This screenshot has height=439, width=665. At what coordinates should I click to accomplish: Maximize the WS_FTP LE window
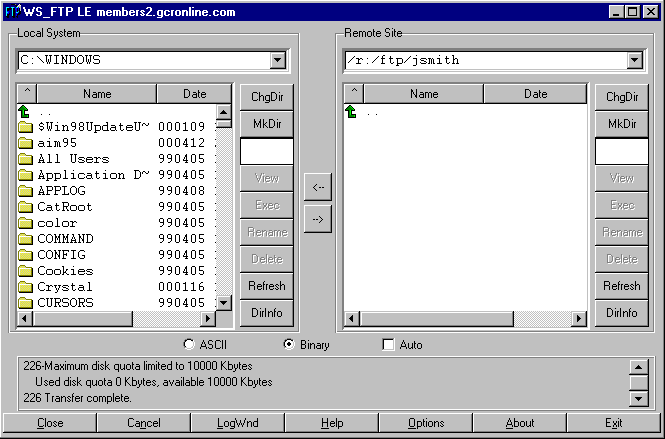pyautogui.click(x=632, y=11)
